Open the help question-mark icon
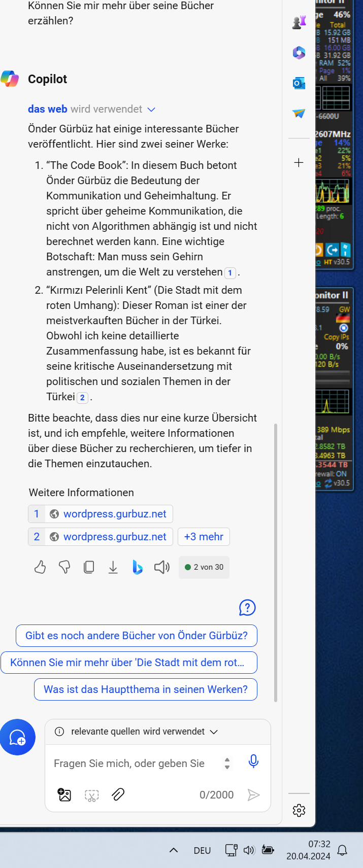 click(x=247, y=607)
